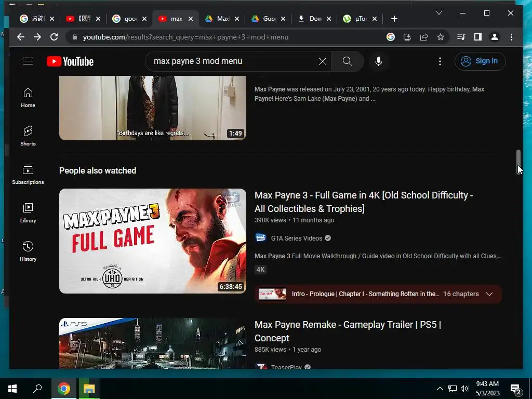Open Windows taskbar search
This screenshot has height=399, width=532.
37,389
